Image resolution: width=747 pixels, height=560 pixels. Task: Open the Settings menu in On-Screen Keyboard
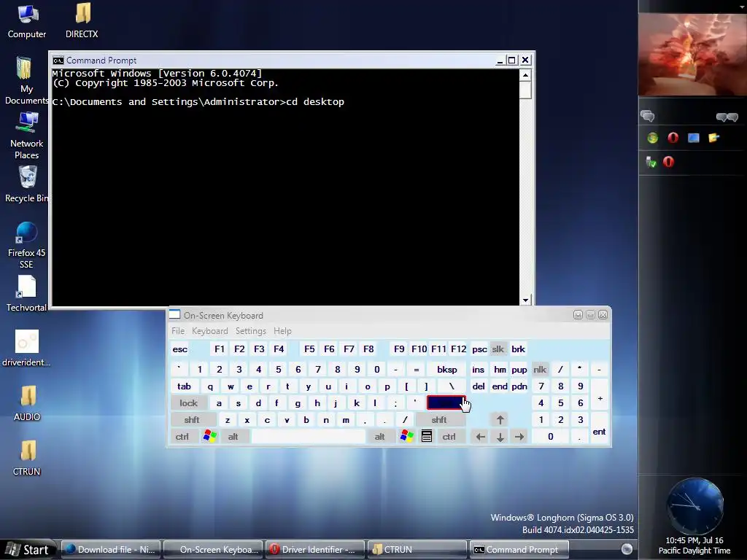coord(251,331)
